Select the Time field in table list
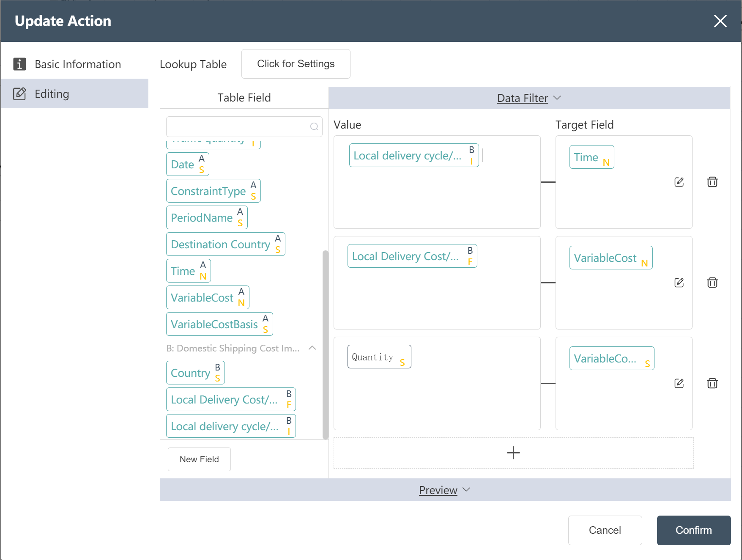 (x=189, y=271)
